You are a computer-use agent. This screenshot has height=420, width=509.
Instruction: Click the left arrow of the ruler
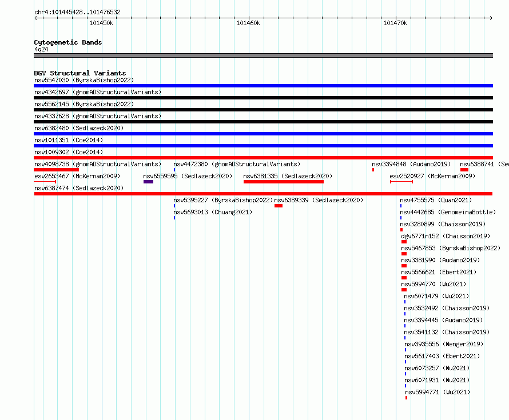coord(35,18)
